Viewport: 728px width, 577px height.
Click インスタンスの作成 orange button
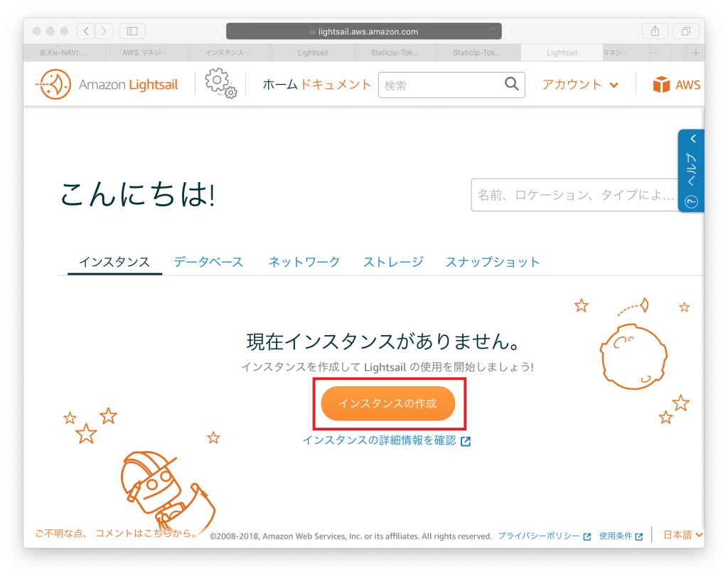pyautogui.click(x=388, y=403)
